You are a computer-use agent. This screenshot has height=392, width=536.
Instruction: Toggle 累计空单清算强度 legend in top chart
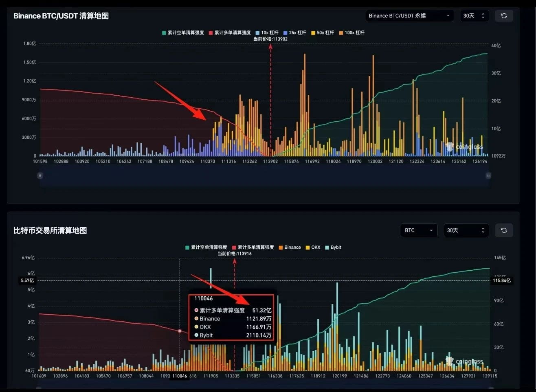pyautogui.click(x=183, y=33)
